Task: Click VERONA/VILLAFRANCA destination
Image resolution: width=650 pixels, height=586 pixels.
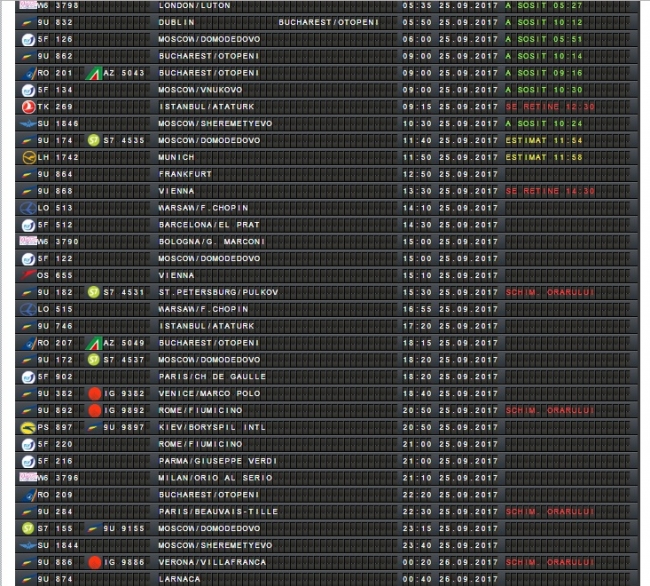Action: (x=212, y=562)
